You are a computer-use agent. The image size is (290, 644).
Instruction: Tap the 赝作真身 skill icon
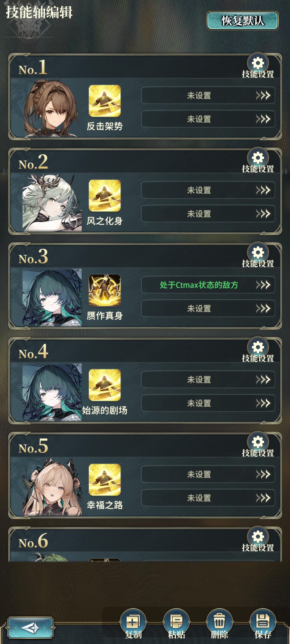(x=105, y=290)
